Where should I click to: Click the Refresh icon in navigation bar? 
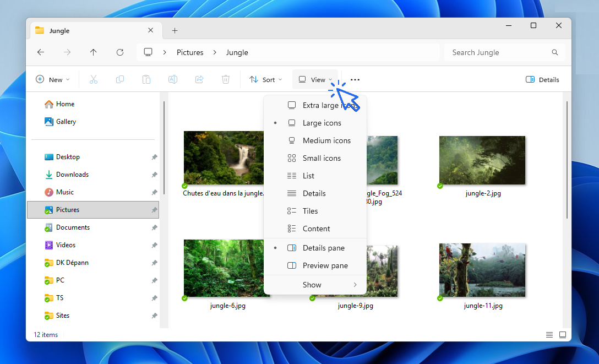click(x=120, y=52)
